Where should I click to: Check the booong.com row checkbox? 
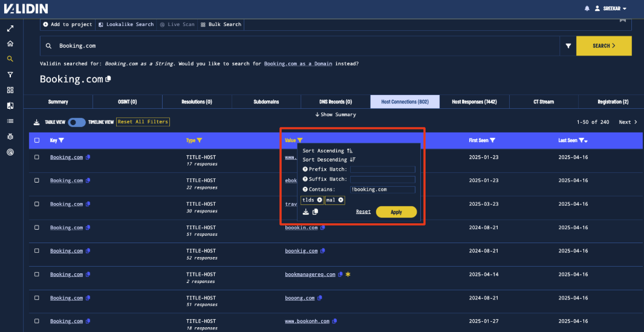pos(37,298)
